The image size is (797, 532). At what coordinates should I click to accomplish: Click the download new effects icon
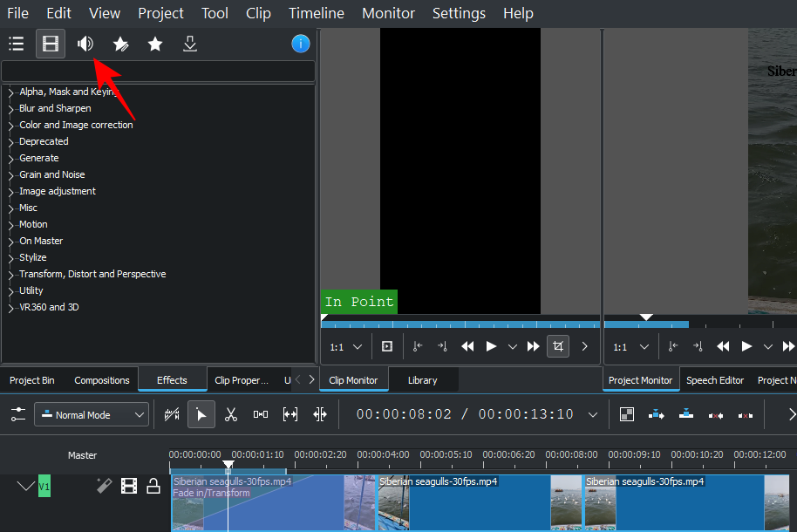[189, 44]
